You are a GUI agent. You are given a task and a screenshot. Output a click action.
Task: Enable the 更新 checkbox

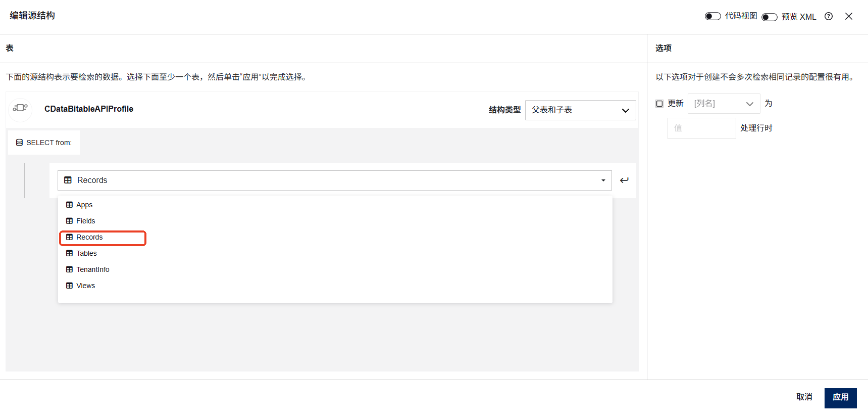(x=659, y=104)
